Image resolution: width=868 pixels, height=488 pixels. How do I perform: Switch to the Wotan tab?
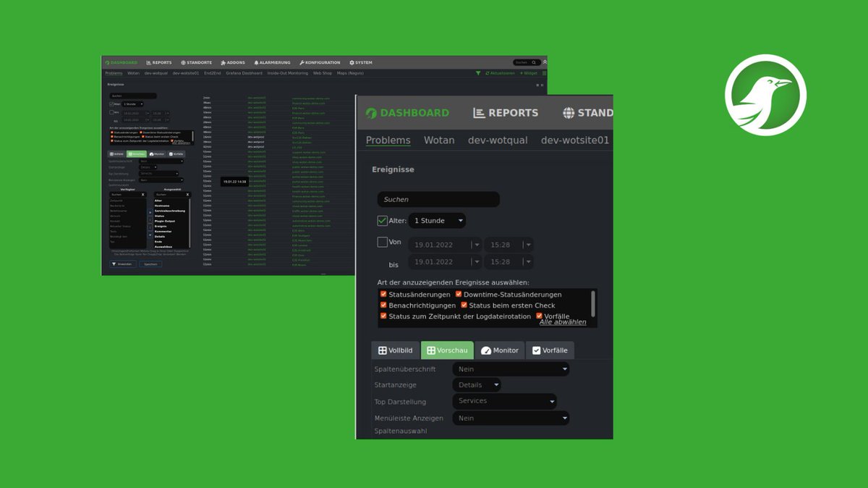[439, 140]
